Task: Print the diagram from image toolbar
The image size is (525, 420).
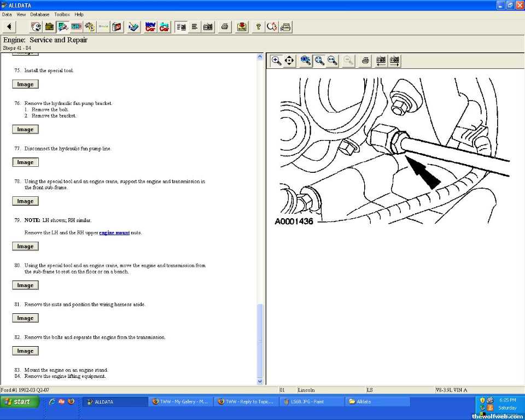Action: 365,61
